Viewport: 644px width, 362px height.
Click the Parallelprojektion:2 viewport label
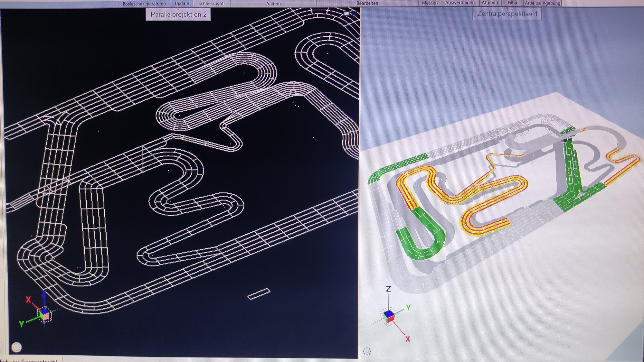tap(178, 14)
